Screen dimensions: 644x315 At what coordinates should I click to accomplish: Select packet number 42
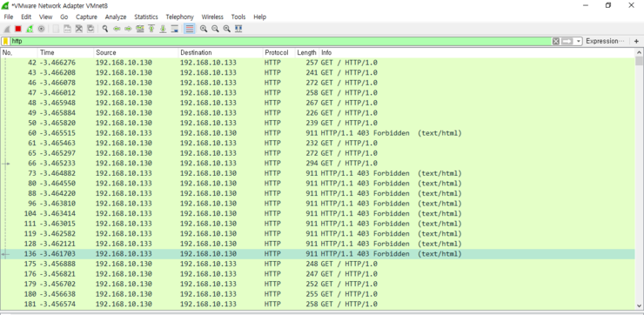pos(318,63)
